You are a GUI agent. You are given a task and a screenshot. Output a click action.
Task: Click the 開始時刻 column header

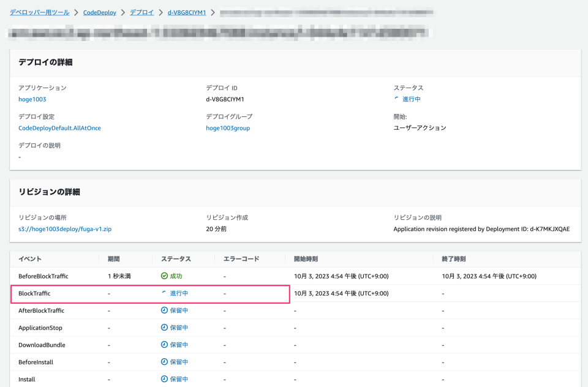click(306, 259)
